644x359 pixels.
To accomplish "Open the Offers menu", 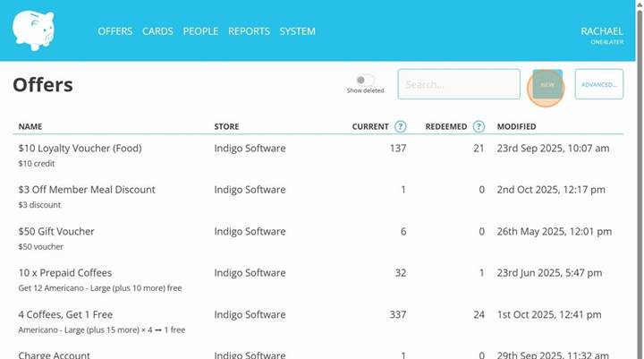I will tap(115, 31).
